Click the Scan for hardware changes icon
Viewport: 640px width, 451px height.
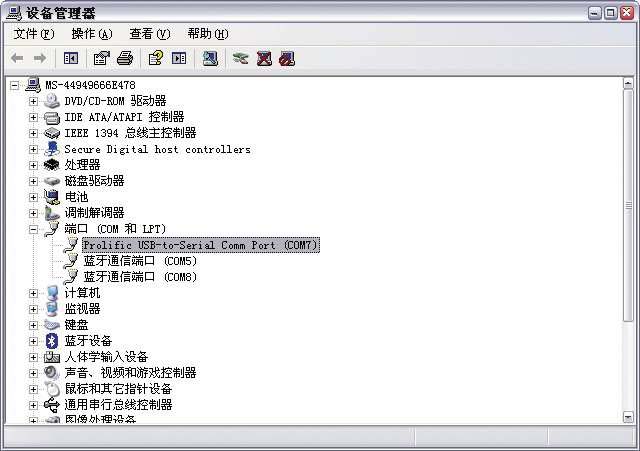click(x=210, y=58)
